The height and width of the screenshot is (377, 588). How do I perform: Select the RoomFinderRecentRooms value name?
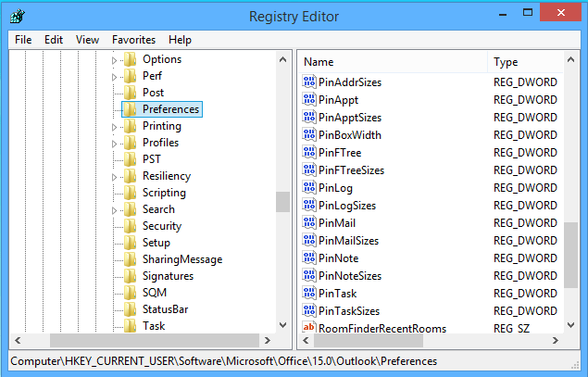[x=382, y=328]
